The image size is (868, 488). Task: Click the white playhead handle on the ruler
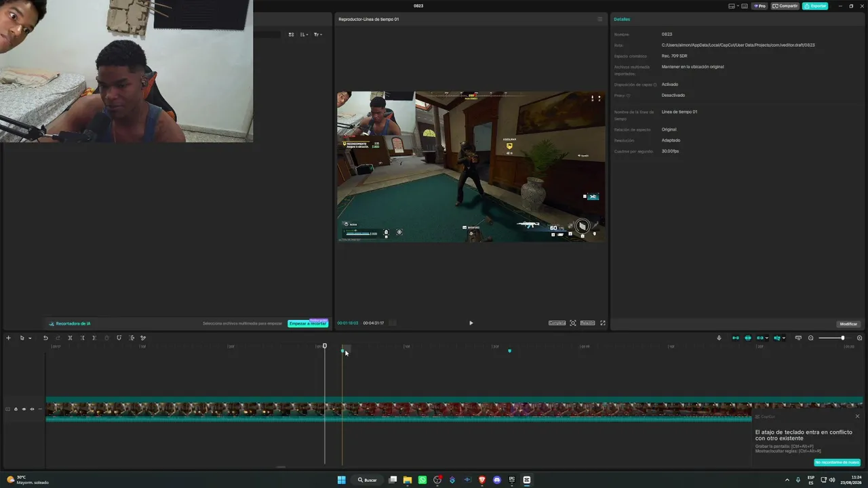coord(324,346)
